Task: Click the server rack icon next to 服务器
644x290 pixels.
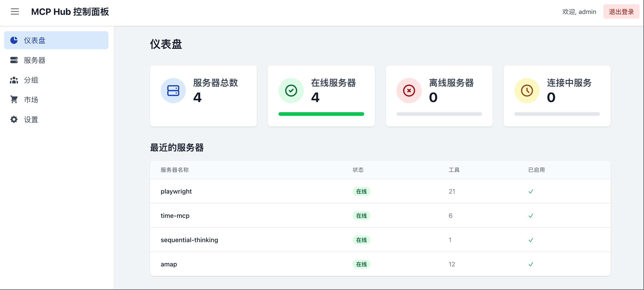Action: [x=14, y=60]
